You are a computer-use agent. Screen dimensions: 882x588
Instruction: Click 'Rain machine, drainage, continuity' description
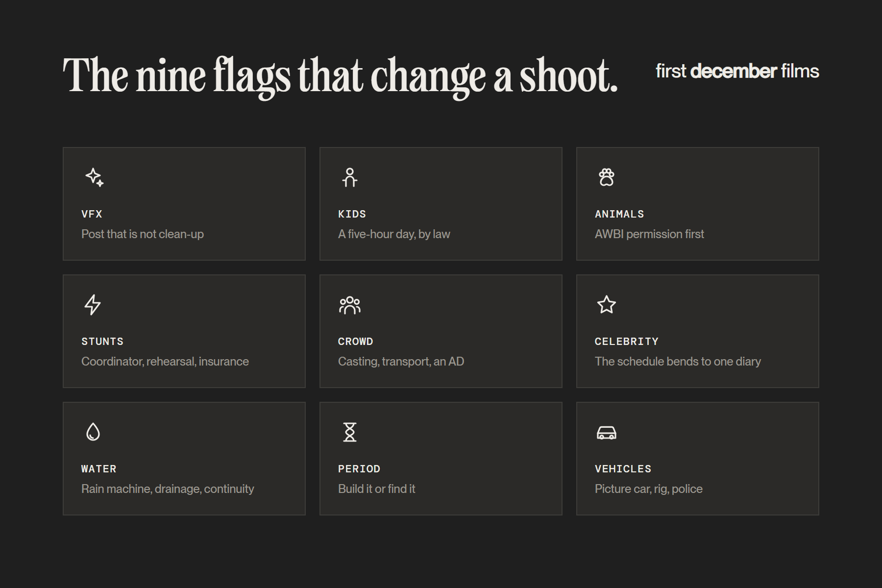coord(168,489)
